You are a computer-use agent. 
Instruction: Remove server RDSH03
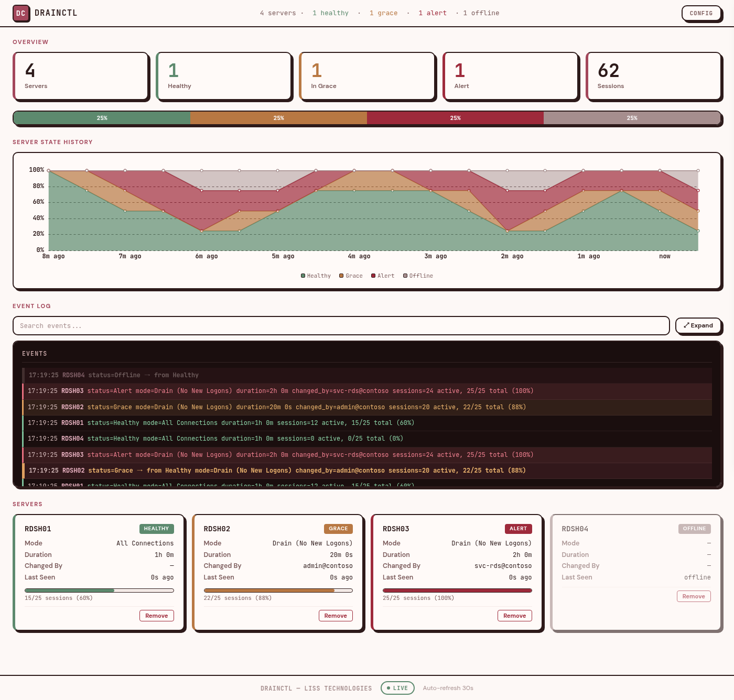(x=514, y=616)
